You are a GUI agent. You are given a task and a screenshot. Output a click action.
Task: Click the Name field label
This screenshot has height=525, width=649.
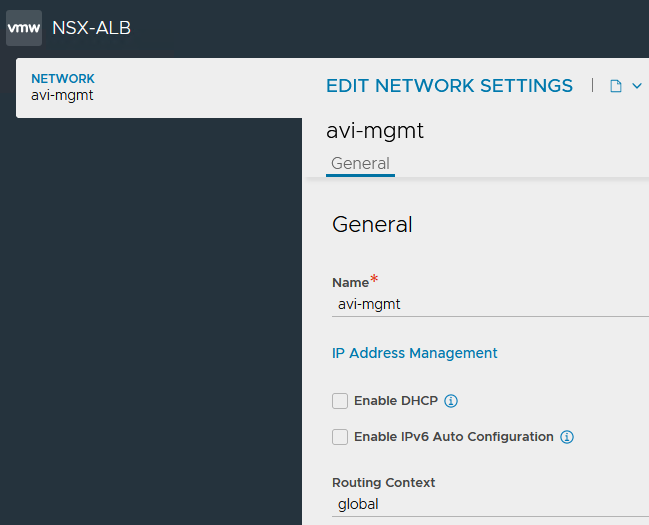350,283
